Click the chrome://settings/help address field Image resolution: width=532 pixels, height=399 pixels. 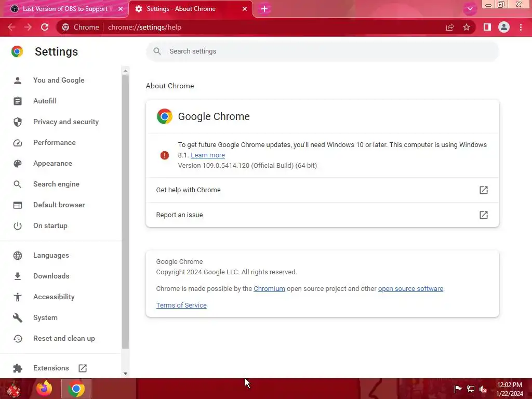[x=144, y=27]
